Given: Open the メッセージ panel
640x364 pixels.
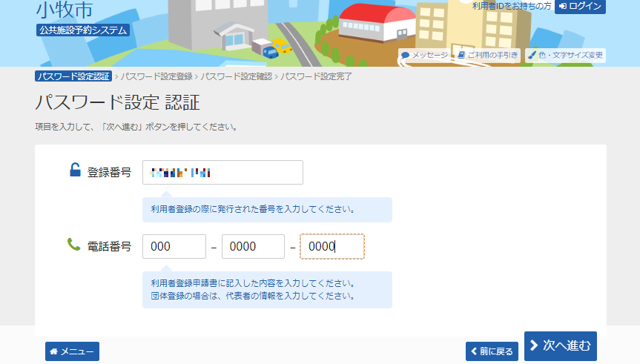Looking at the screenshot, I should pyautogui.click(x=425, y=56).
